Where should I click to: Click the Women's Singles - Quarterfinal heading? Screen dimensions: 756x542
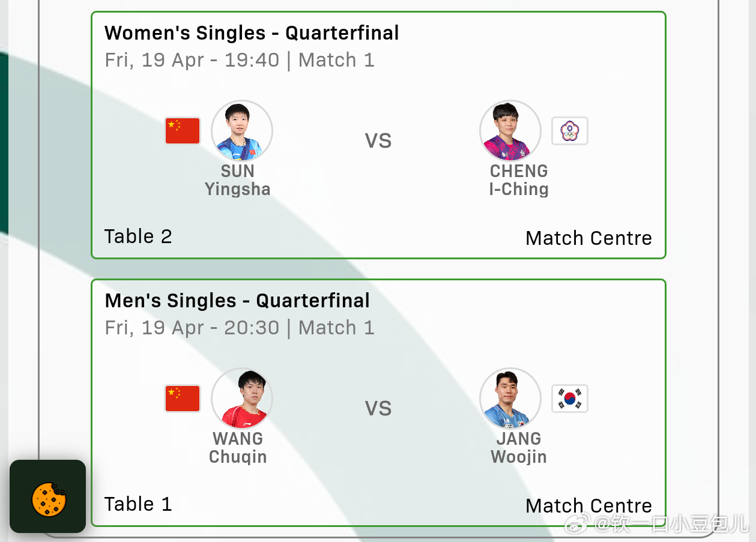point(252,33)
